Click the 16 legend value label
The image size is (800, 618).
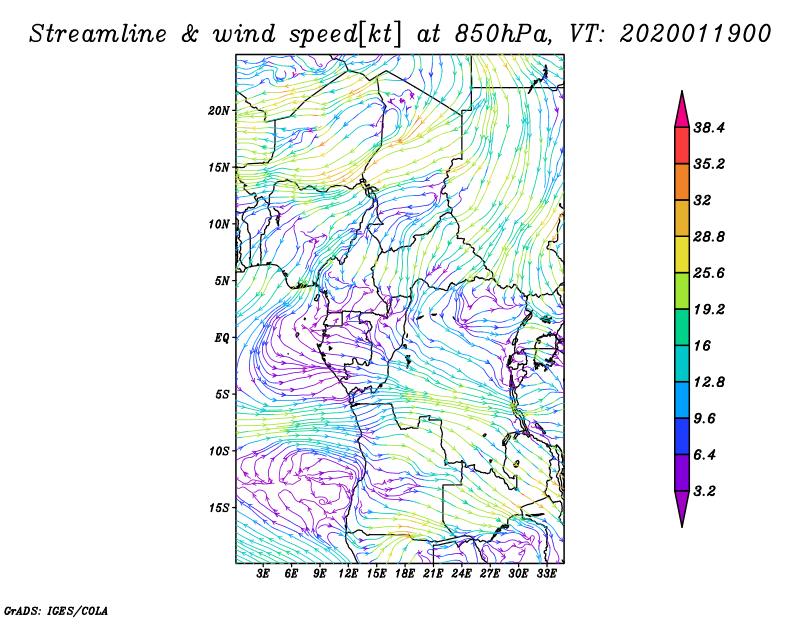[x=702, y=345]
